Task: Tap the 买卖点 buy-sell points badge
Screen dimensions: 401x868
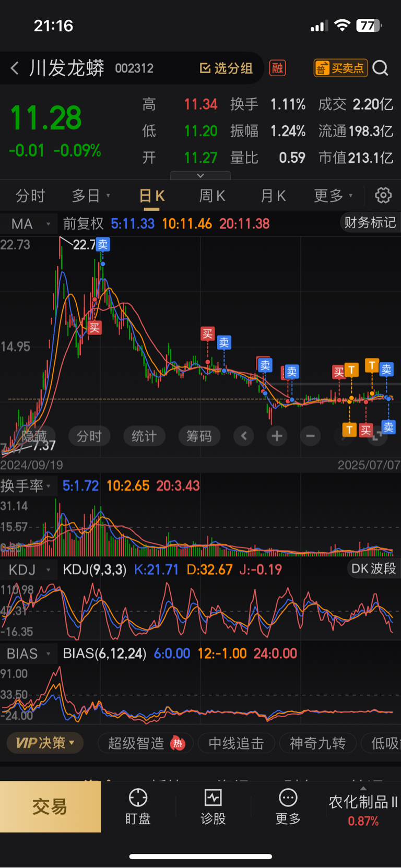Action: [340, 68]
